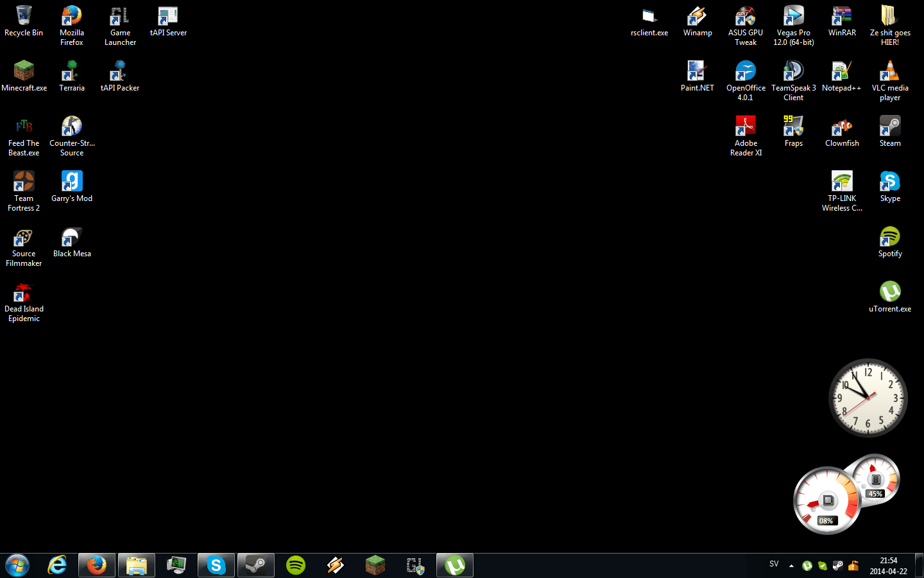Image resolution: width=924 pixels, height=578 pixels.
Task: Launch Counter-Strike Source
Action: 71,126
